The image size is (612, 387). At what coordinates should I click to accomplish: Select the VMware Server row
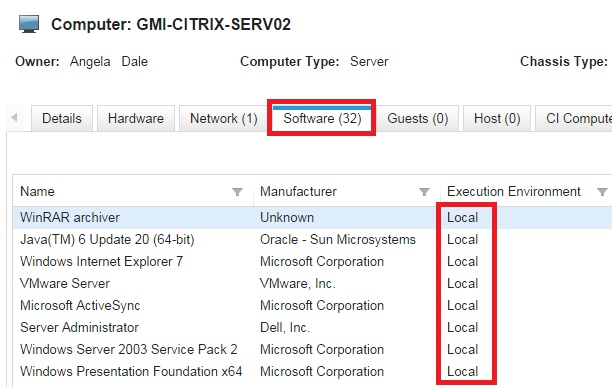tap(312, 284)
